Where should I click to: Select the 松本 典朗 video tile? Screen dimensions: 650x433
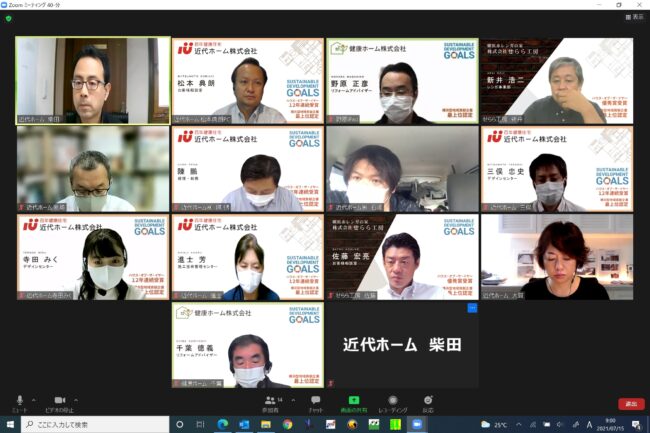[x=248, y=81]
